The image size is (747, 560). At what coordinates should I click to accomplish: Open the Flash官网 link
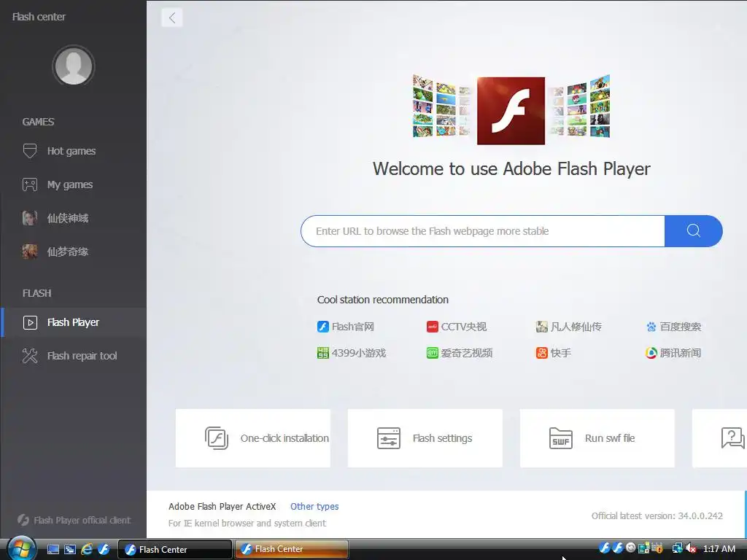coord(345,327)
